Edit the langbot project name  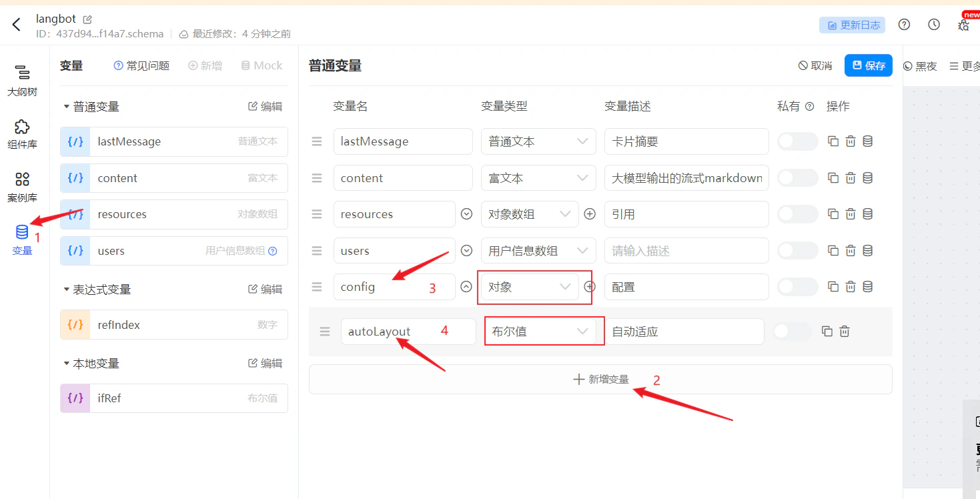point(87,19)
